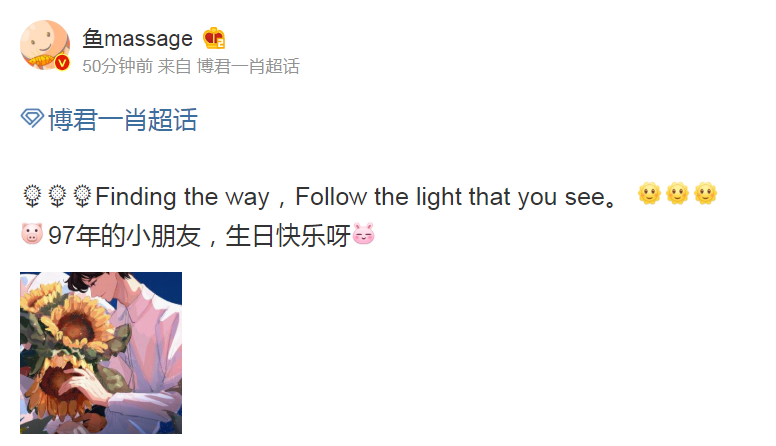The width and height of the screenshot is (776, 446).
Task: Click the "Follow the light that you see" text
Action: click(450, 197)
